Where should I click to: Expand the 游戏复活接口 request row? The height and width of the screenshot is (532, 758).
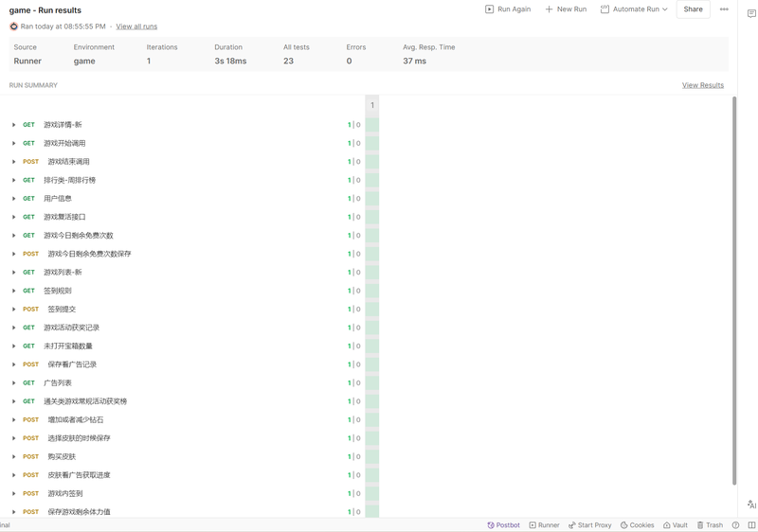(13, 217)
